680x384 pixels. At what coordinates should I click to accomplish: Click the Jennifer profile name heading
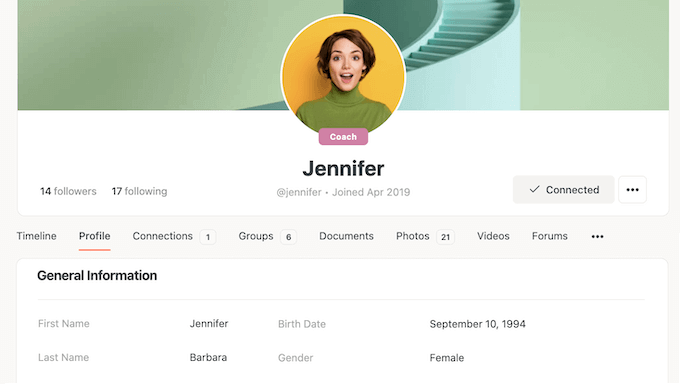pos(343,168)
